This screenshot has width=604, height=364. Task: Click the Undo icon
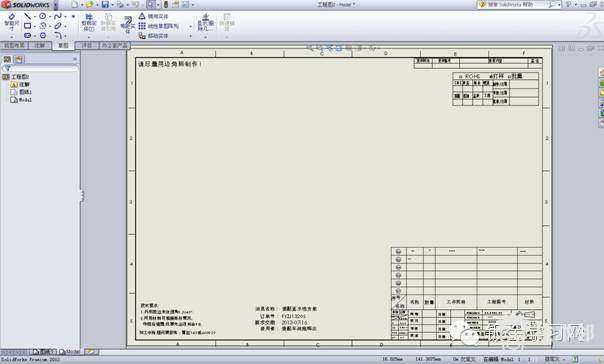point(135,5)
